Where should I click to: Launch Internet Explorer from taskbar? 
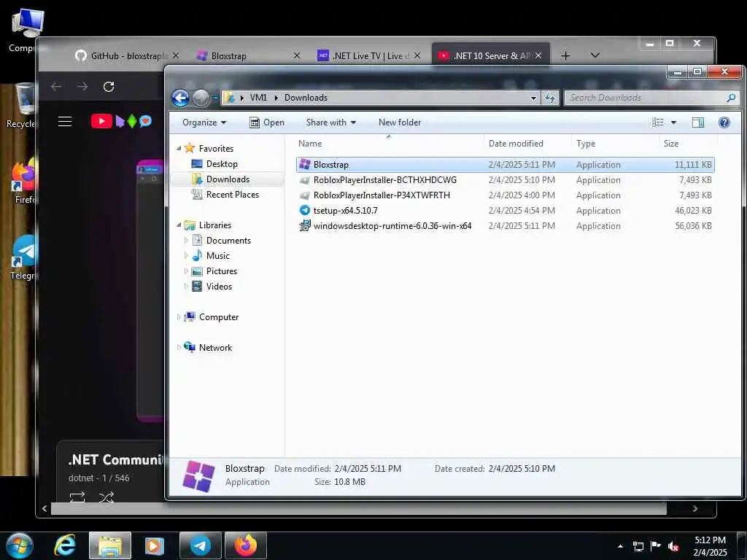tap(65, 545)
